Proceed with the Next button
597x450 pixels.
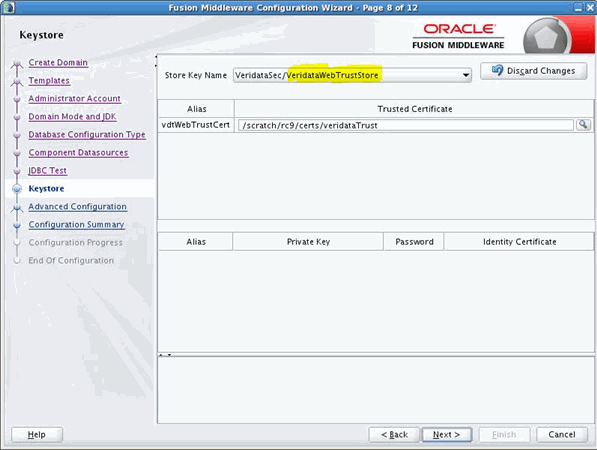[x=447, y=434]
